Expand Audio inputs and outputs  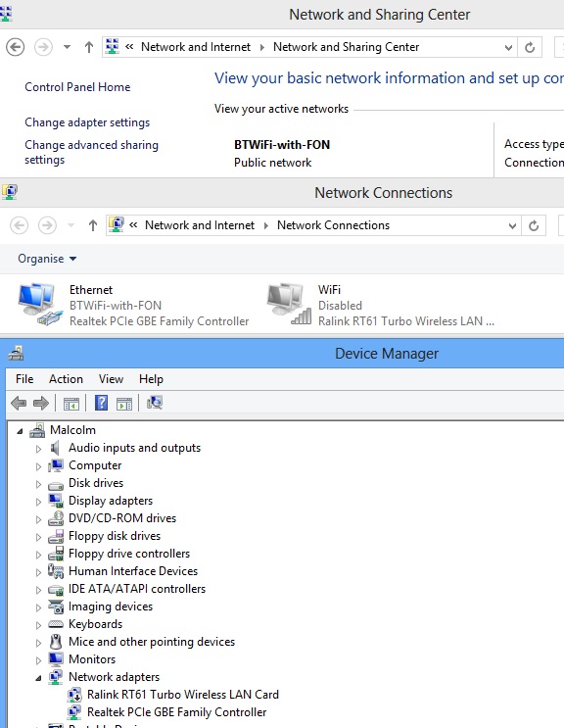(x=38, y=449)
